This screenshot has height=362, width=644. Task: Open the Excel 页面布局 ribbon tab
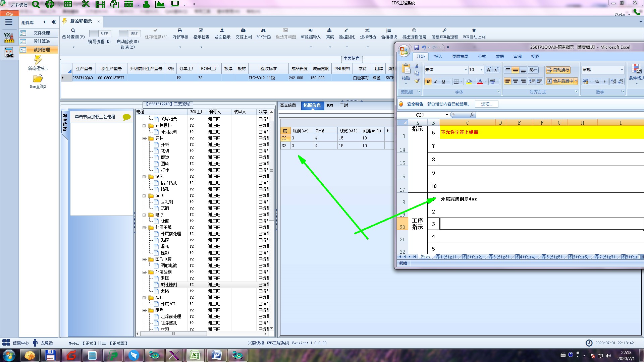460,57
